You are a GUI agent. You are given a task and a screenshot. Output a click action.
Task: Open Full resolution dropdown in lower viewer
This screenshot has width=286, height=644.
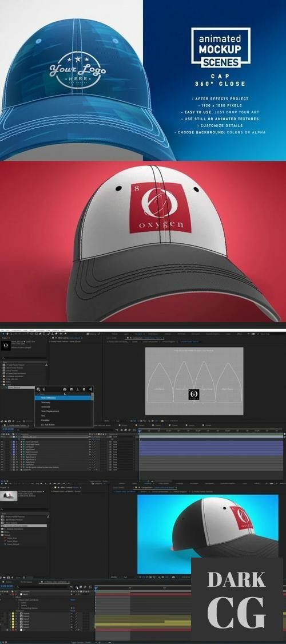click(126, 577)
